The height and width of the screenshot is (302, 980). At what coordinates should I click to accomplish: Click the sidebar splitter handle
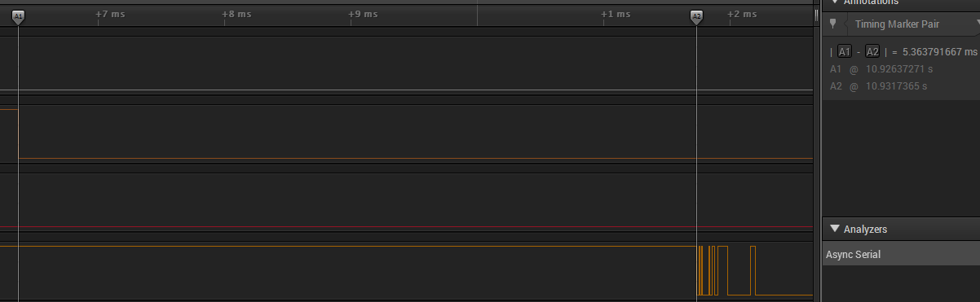pos(817,15)
